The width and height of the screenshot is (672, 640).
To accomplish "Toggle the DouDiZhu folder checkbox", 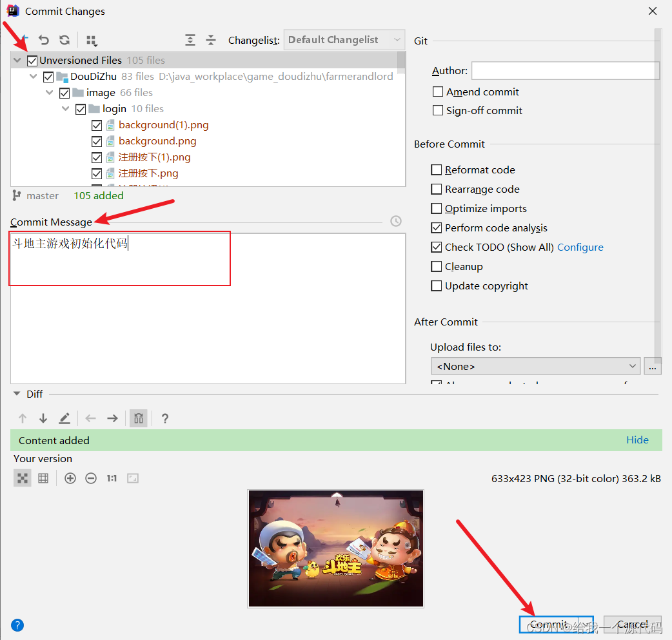I will click(48, 77).
